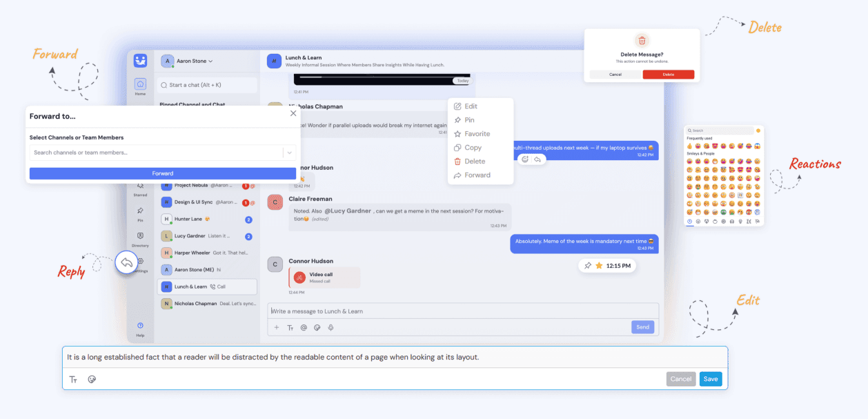Toggle the star favorite beside 12:15 PM

coord(599,265)
